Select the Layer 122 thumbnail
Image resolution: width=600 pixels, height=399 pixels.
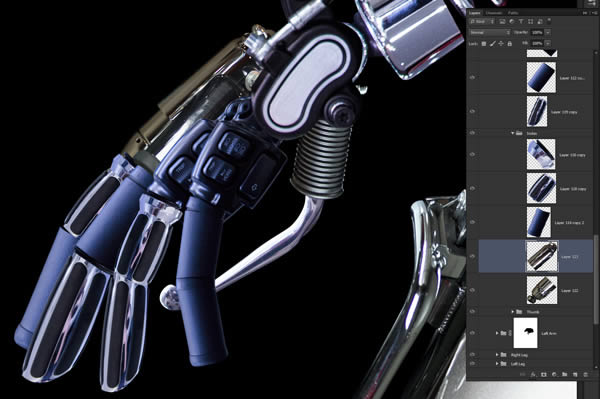[x=542, y=290]
